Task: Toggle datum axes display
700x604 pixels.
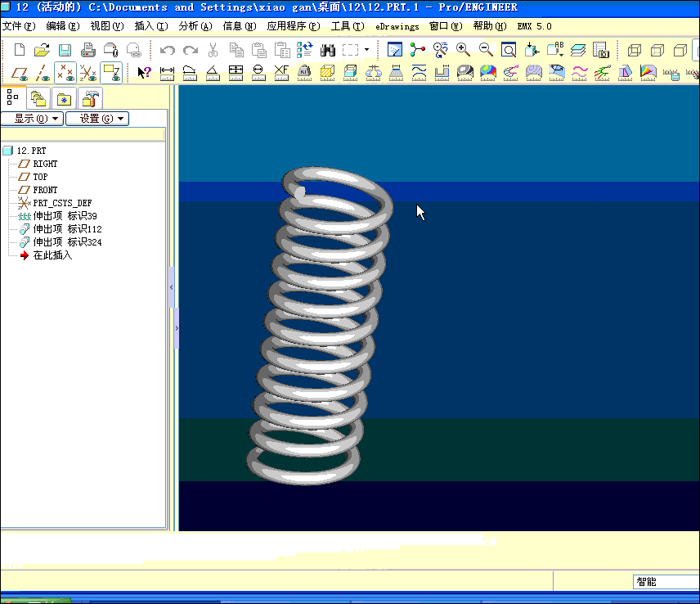Action: 43,73
